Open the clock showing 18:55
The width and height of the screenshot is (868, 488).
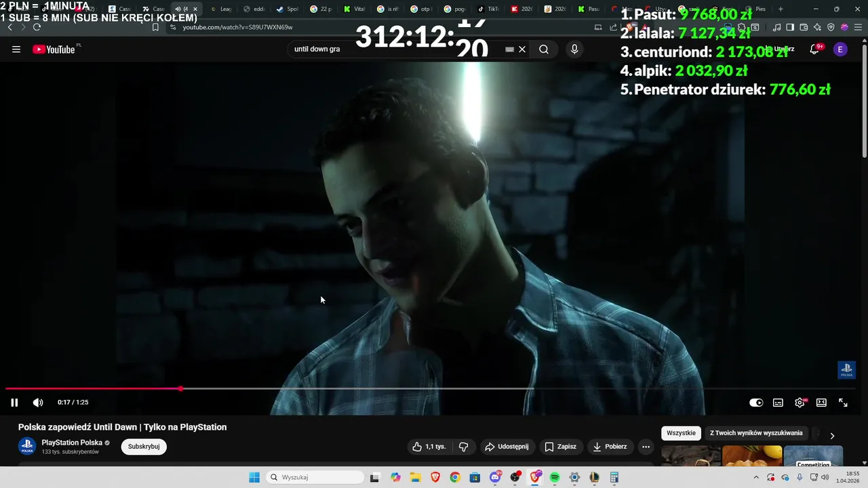pyautogui.click(x=848, y=477)
